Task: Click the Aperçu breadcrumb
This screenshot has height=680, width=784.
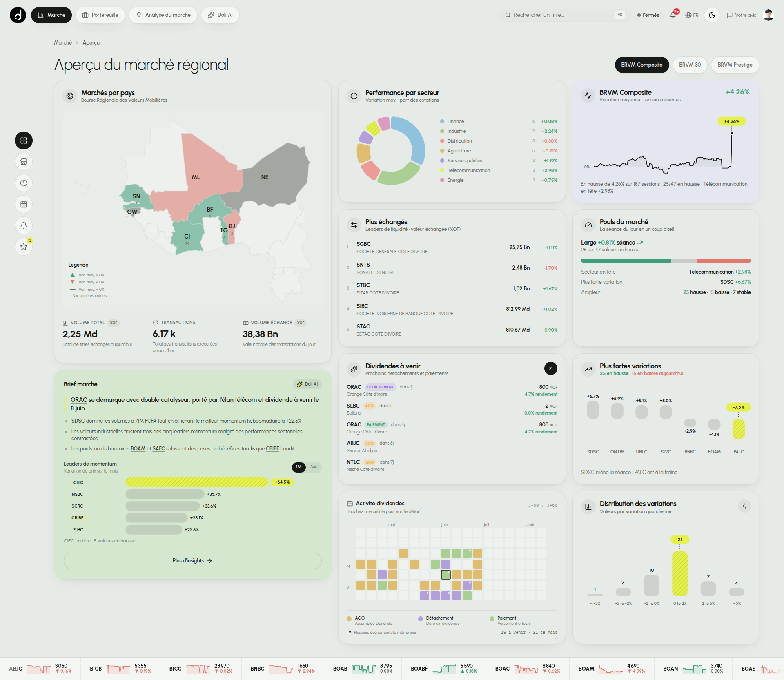Action: click(91, 43)
